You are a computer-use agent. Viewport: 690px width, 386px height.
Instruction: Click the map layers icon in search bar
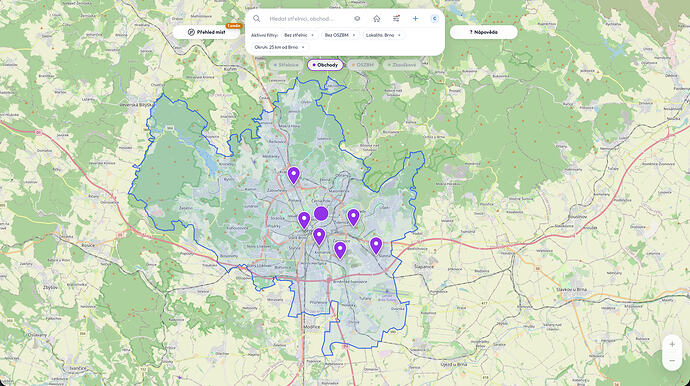[357, 18]
